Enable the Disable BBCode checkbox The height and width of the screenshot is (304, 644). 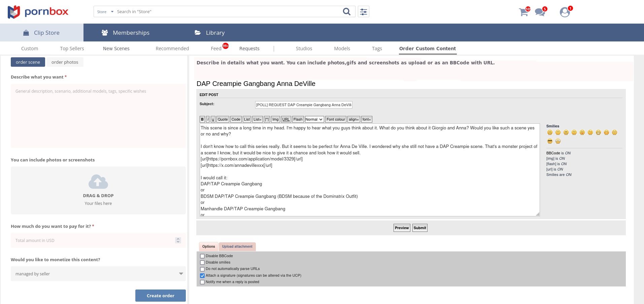[202, 256]
